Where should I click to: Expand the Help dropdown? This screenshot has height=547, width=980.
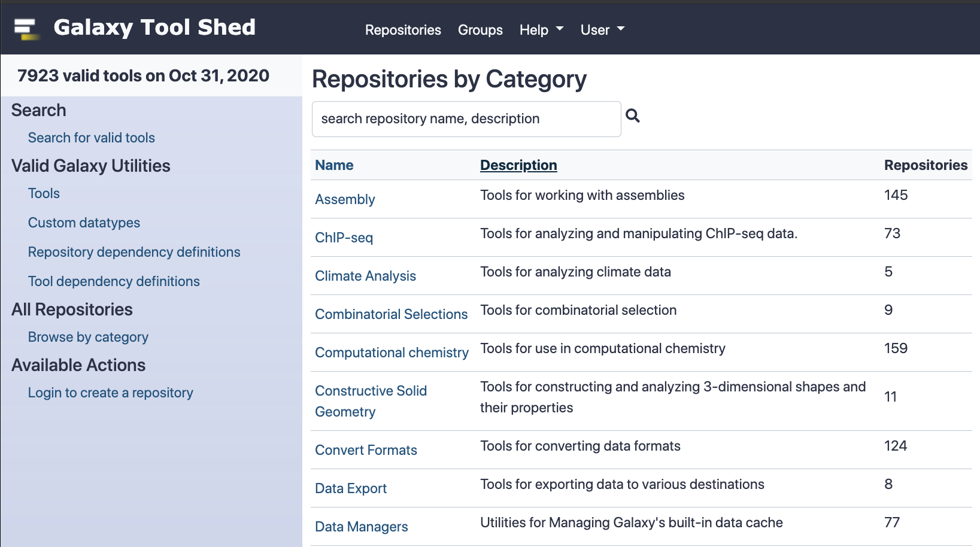tap(541, 30)
